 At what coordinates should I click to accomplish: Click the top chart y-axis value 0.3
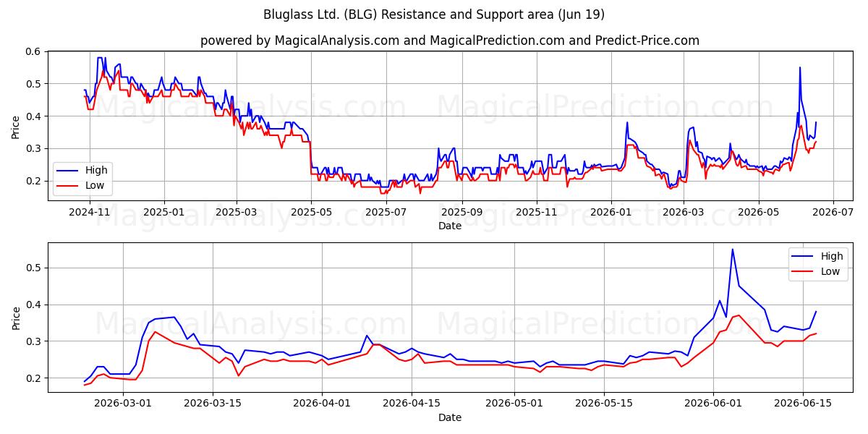click(x=33, y=149)
